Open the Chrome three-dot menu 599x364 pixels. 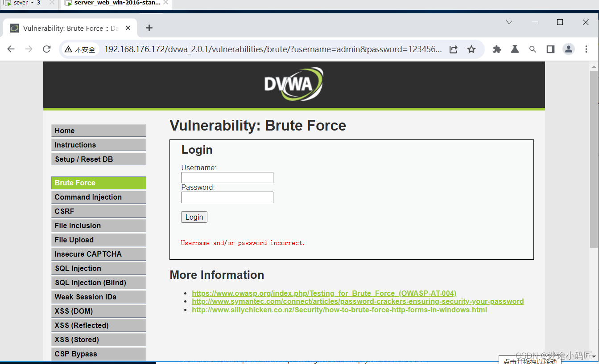pos(587,49)
